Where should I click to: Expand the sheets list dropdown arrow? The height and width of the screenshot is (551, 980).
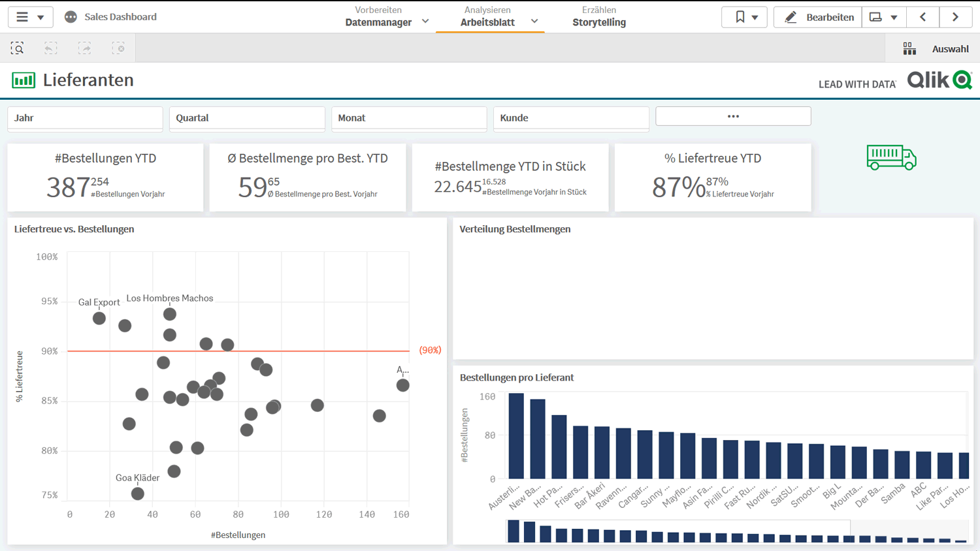[x=894, y=18]
